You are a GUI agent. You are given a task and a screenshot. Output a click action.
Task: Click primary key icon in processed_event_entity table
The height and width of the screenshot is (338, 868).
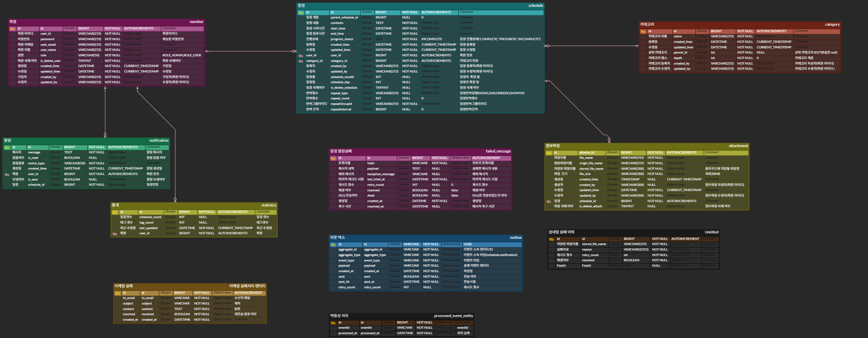pyautogui.click(x=333, y=323)
